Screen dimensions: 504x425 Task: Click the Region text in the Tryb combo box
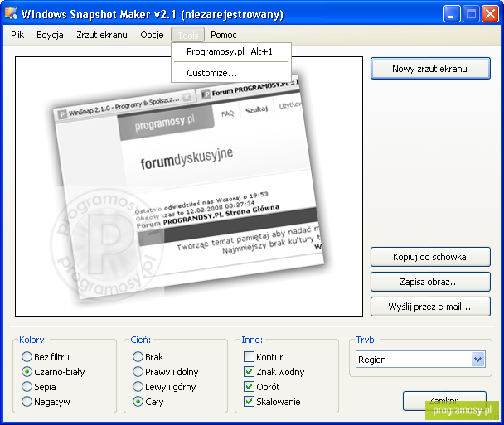coord(372,360)
